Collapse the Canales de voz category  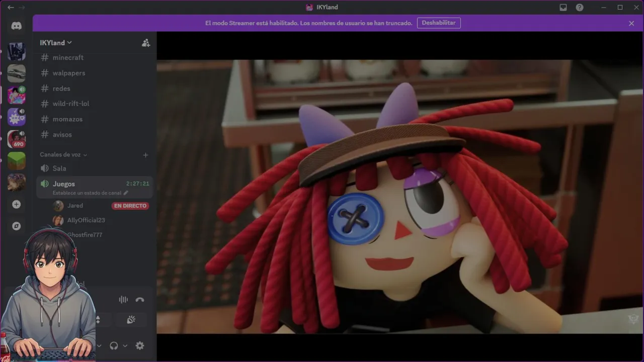[63, 155]
